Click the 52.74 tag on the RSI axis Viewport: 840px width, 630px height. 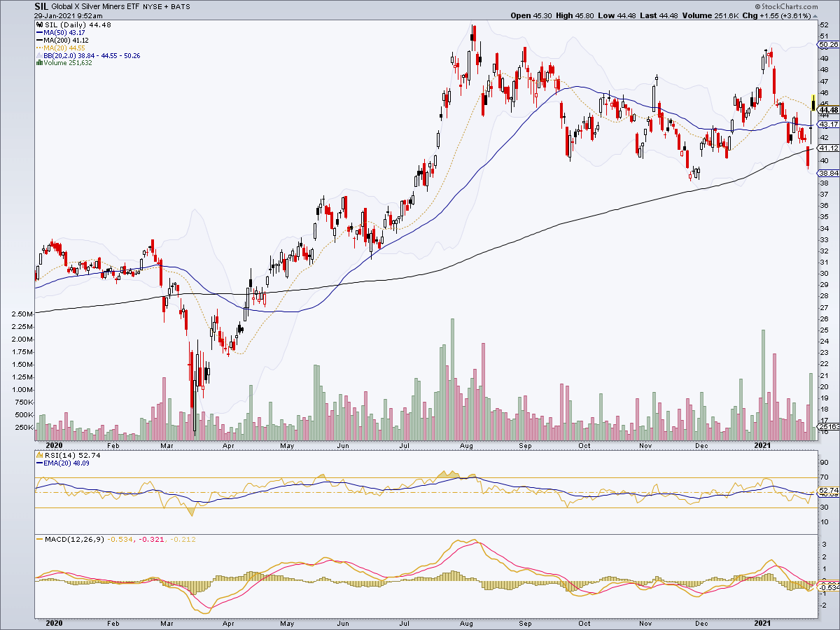pyautogui.click(x=828, y=490)
